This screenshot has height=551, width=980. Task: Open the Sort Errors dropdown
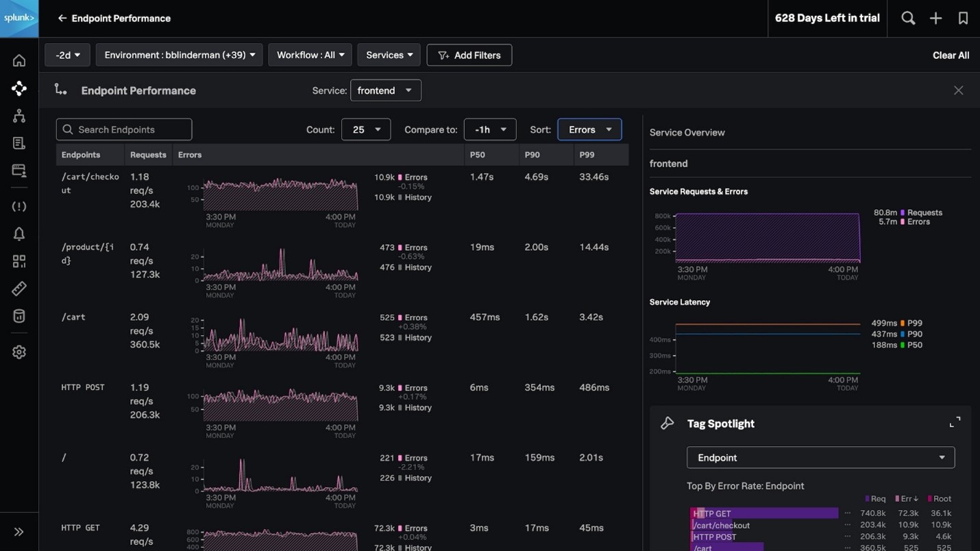click(589, 130)
